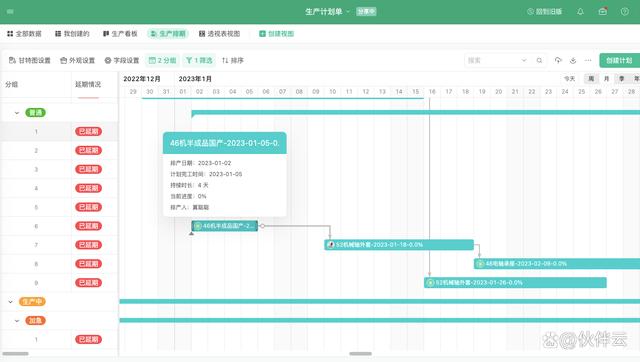Click the orange 生产中 group tag
Screen dimensions: 640x362
32,302
